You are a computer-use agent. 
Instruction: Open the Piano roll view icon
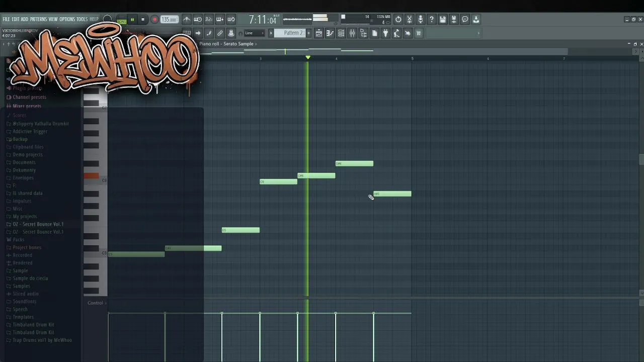pos(330,33)
